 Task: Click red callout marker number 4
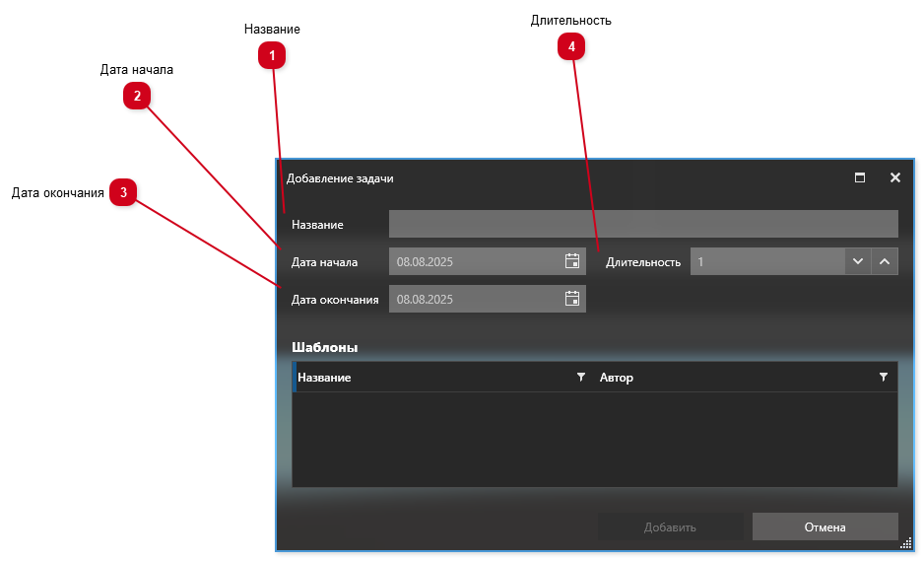571,46
